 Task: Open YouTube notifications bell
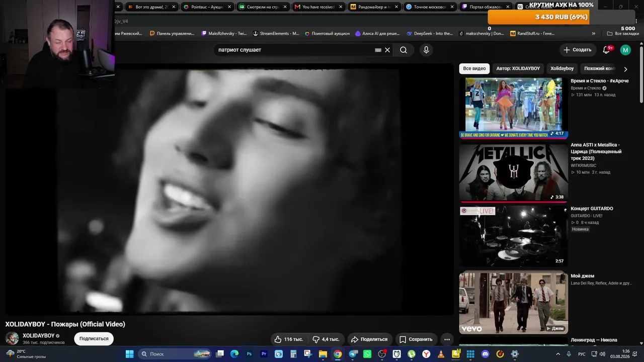[607, 50]
